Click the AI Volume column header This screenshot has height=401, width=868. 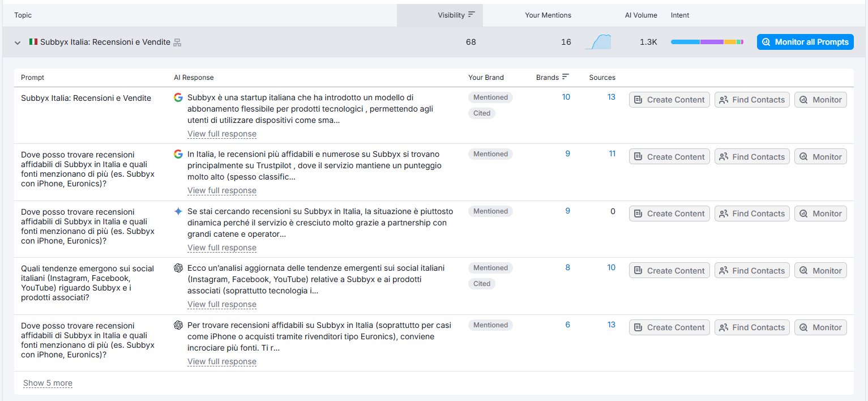(641, 15)
